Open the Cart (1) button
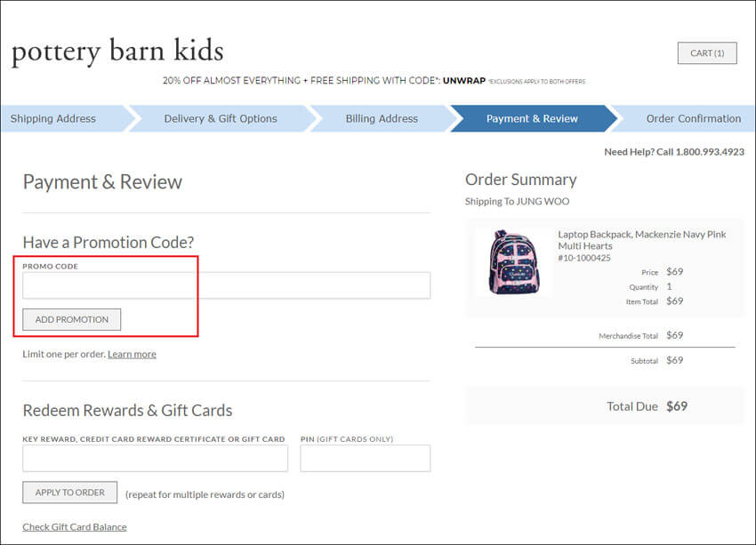Screen dimensions: 756x545 click(707, 53)
